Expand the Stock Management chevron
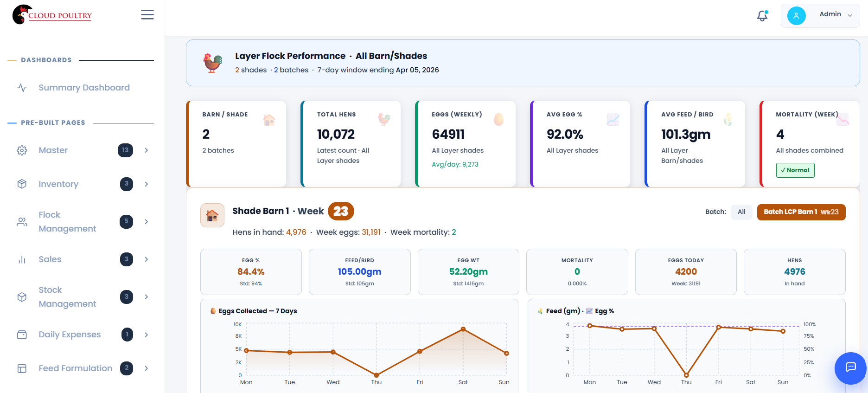Screen dimensions: 868x393 (x=147, y=297)
